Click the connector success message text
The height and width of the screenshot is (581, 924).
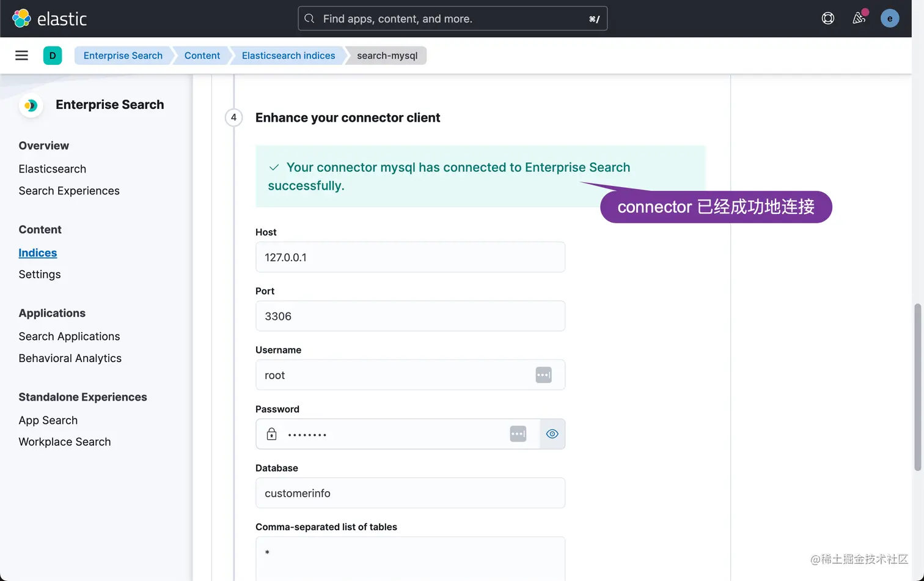449,176
